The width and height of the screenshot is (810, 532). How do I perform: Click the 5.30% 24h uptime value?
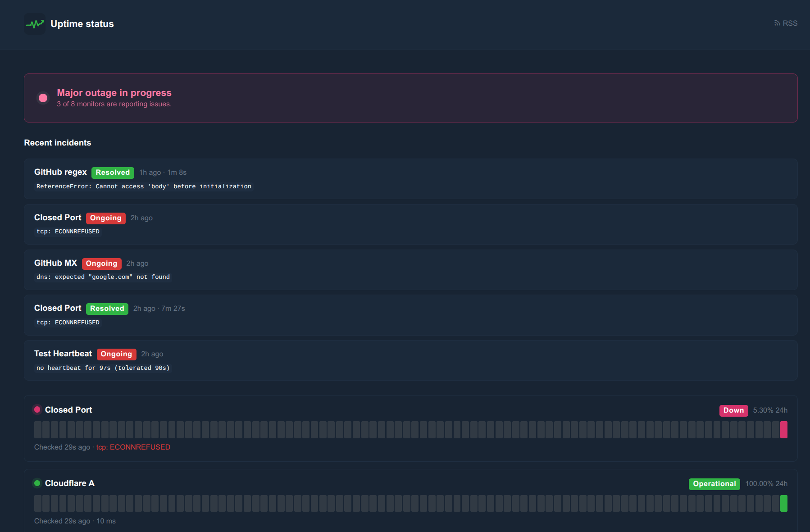coord(770,410)
